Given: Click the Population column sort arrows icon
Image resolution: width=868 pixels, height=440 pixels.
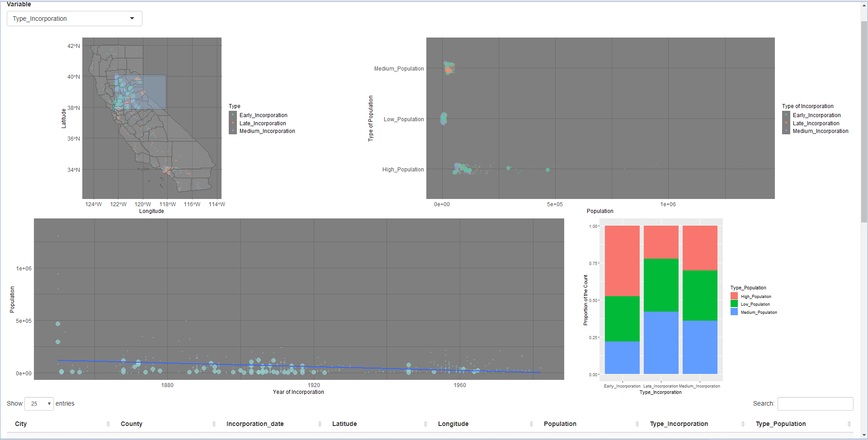Looking at the screenshot, I should tap(637, 424).
